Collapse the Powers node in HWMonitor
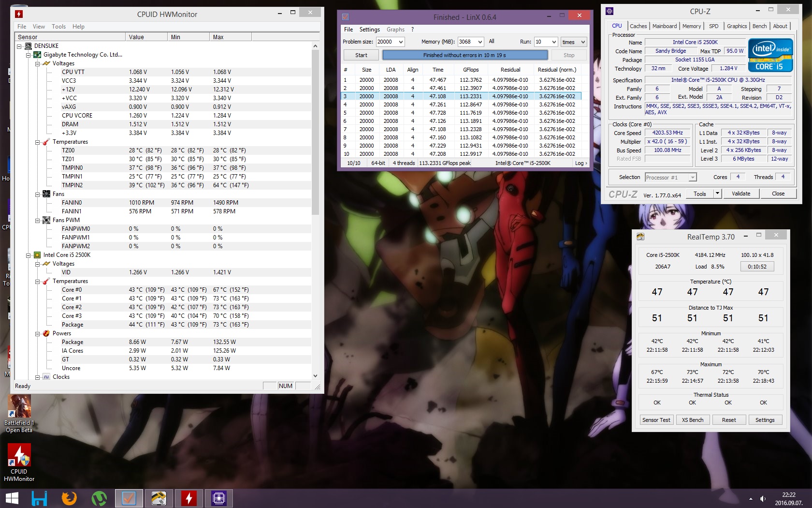 point(38,334)
